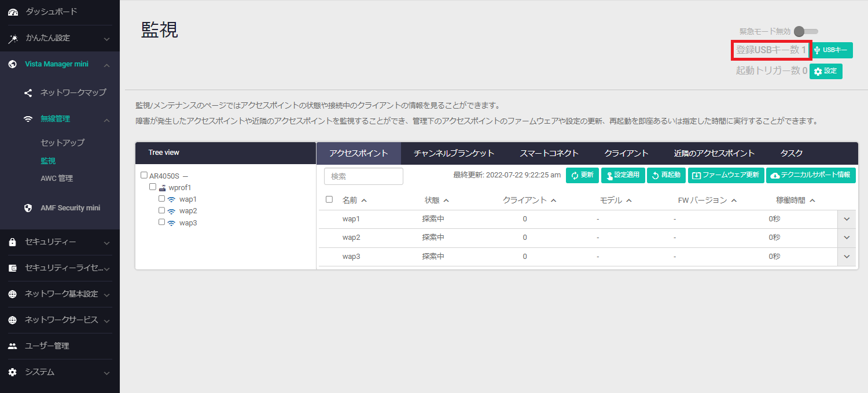This screenshot has width=868, height=393.
Task: Click the dashboard gauge icon in sidebar
Action: tap(13, 12)
